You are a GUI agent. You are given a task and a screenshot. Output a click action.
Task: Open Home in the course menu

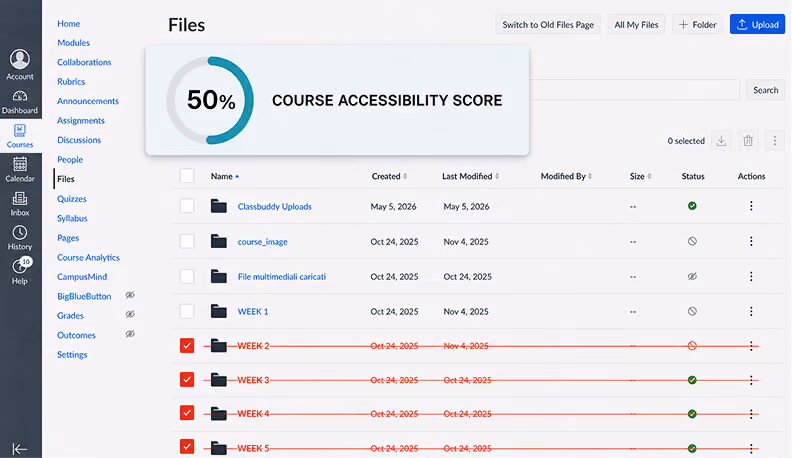(69, 24)
